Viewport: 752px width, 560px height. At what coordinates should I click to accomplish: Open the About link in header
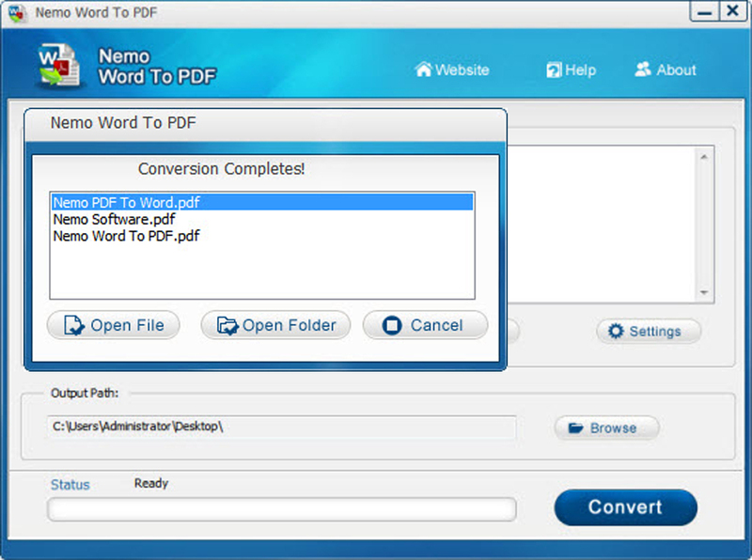(x=666, y=70)
